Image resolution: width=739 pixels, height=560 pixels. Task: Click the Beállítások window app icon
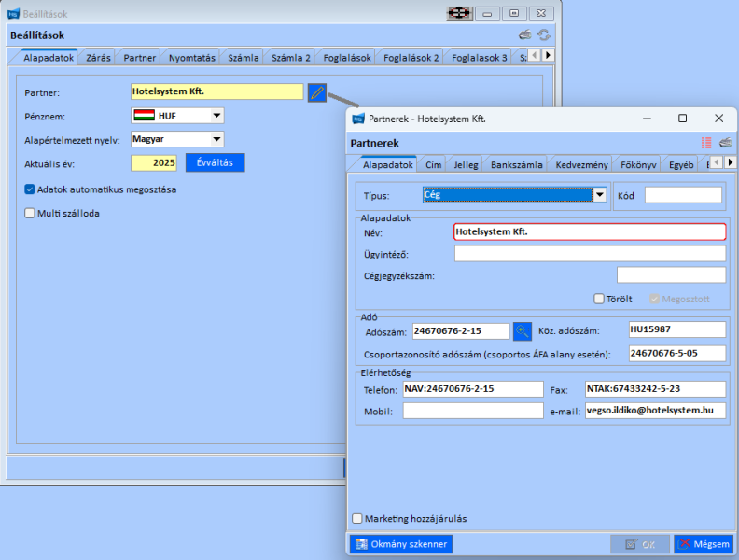13,14
